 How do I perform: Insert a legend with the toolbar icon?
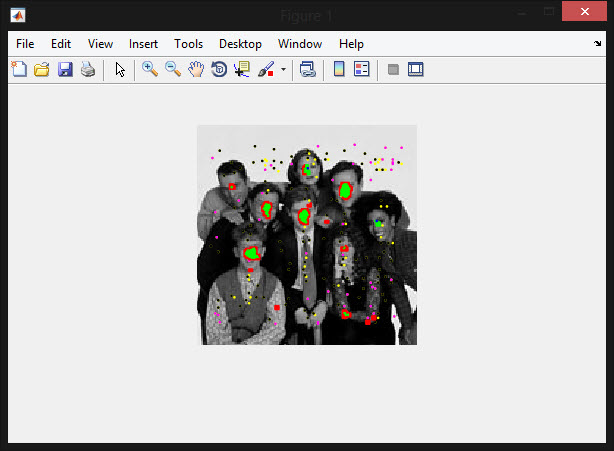click(x=361, y=69)
